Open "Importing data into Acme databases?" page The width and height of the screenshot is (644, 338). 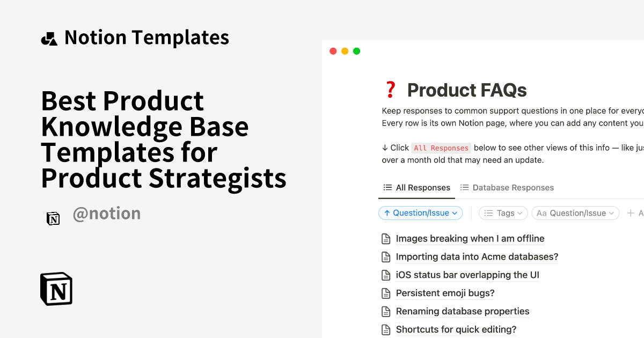click(477, 256)
